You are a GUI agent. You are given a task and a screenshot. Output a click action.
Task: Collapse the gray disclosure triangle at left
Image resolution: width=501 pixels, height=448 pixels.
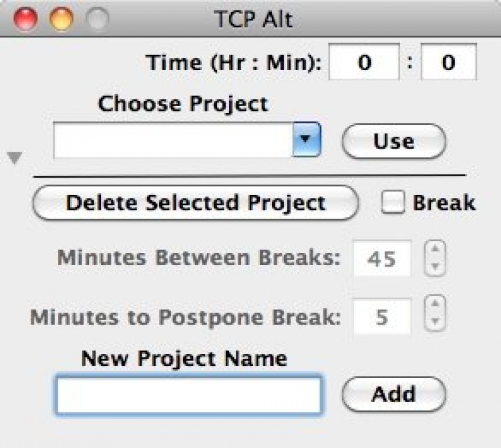tap(15, 158)
